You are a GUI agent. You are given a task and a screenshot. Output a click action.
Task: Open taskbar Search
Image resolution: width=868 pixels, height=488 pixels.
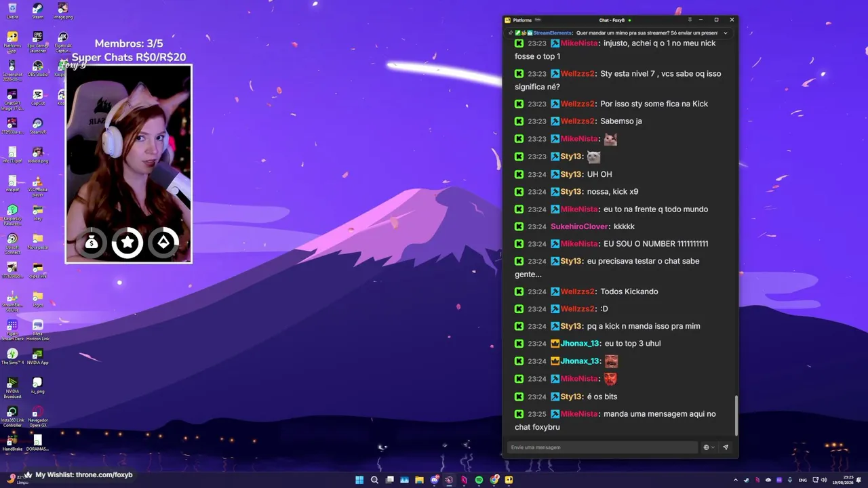pos(374,480)
